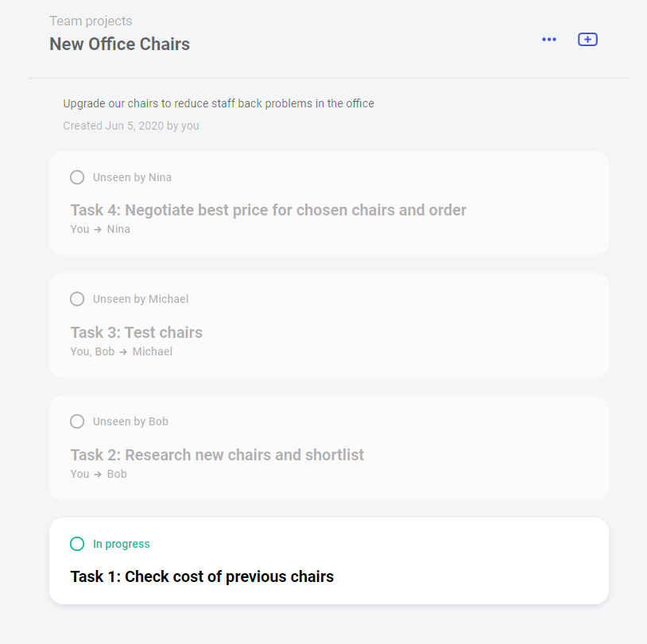Click the "You, Bob → Michael" assignment line
647x644 pixels.
coord(121,351)
